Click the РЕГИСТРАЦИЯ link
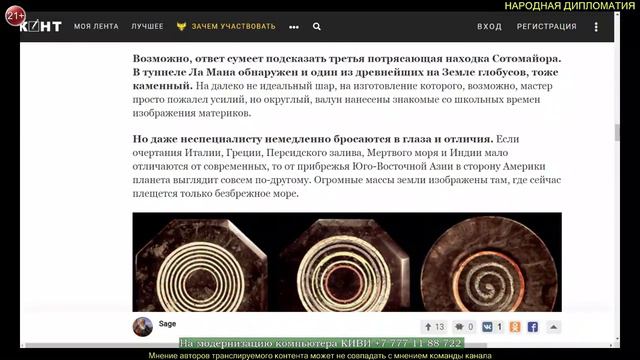The image size is (640, 360). pos(547,27)
